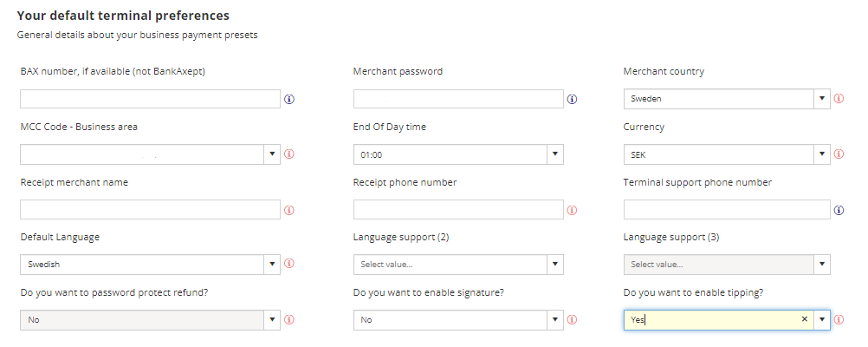Click info icon next to Receipt merchant name

[289, 210]
